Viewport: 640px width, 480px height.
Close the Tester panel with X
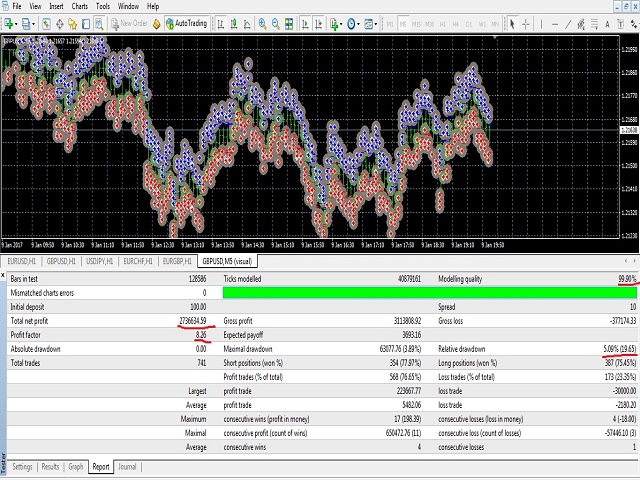point(3,276)
